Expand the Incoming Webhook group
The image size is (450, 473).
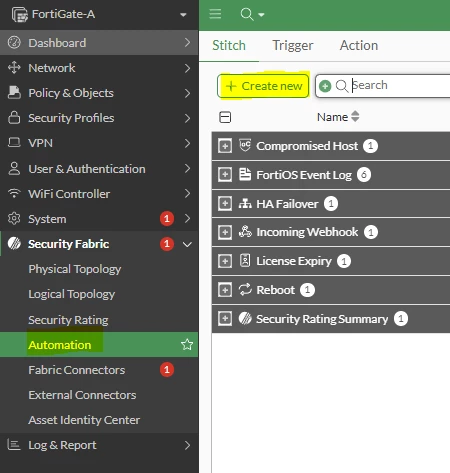point(225,232)
